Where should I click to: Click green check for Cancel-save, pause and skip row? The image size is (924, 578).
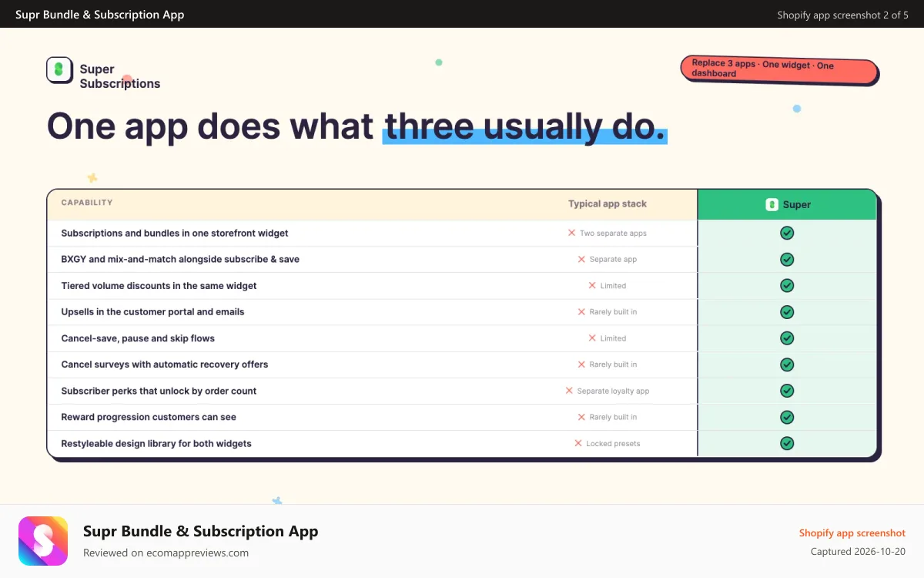787,338
